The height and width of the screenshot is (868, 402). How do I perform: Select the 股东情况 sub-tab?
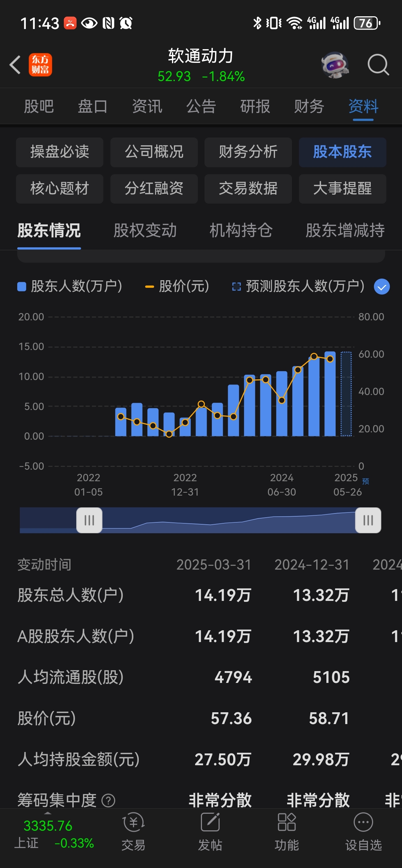pos(49,231)
